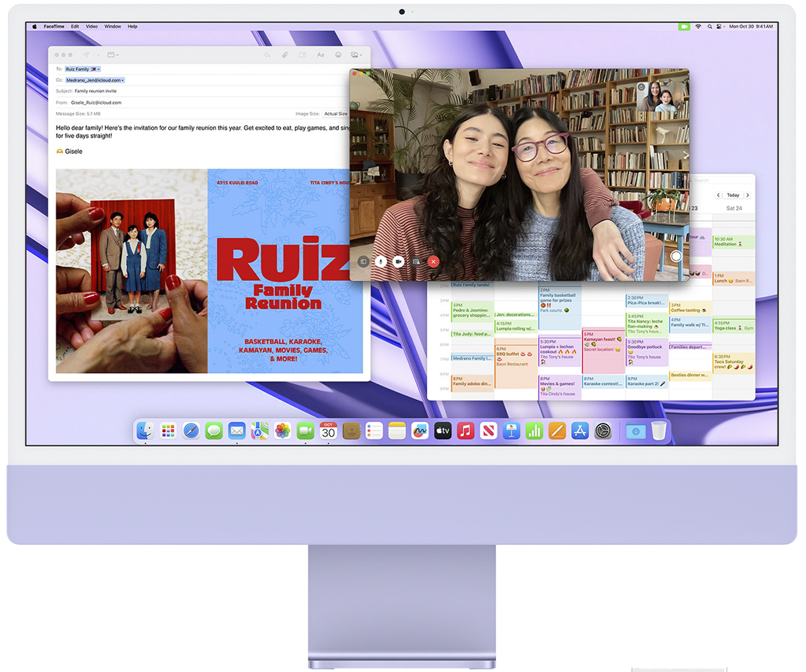Click Calendar search field
The width and height of the screenshot is (806, 672).
point(720,180)
